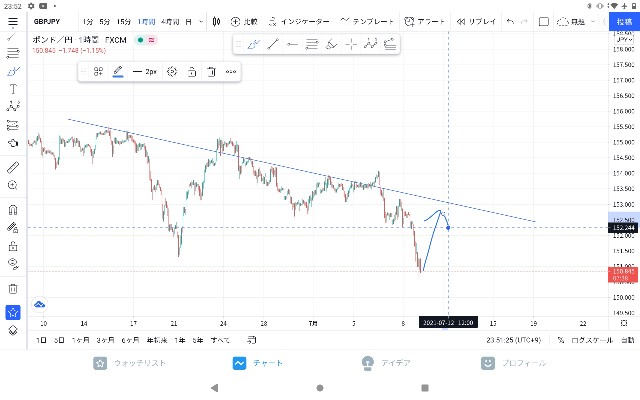
Task: Select the Text tool in left sidebar
Action: click(13, 89)
